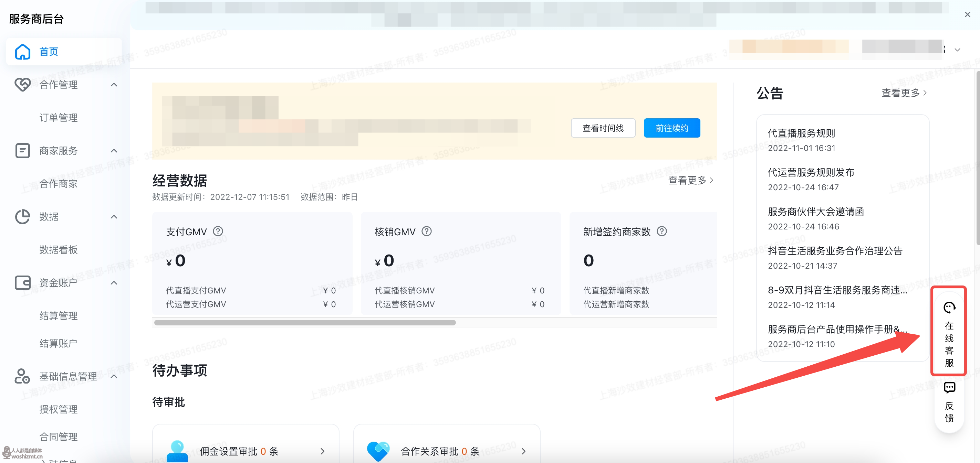Open announcement 服务商后台产品使用操作手册&...
This screenshot has width=980, height=463.
pyautogui.click(x=837, y=329)
